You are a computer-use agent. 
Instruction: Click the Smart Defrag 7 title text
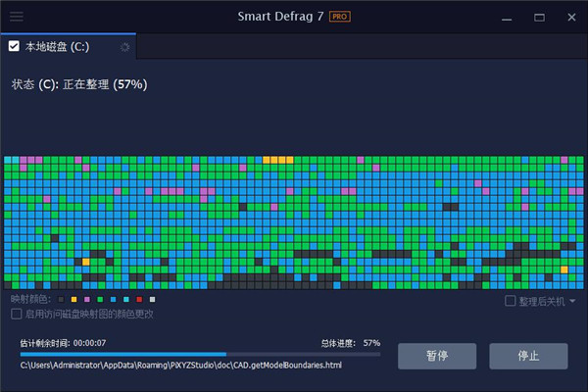[280, 17]
